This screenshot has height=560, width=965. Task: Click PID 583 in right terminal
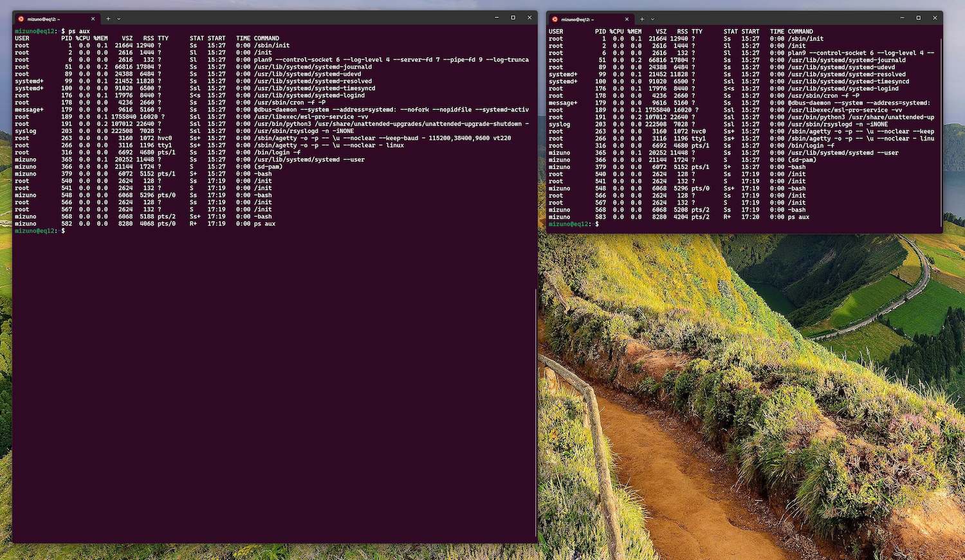600,217
